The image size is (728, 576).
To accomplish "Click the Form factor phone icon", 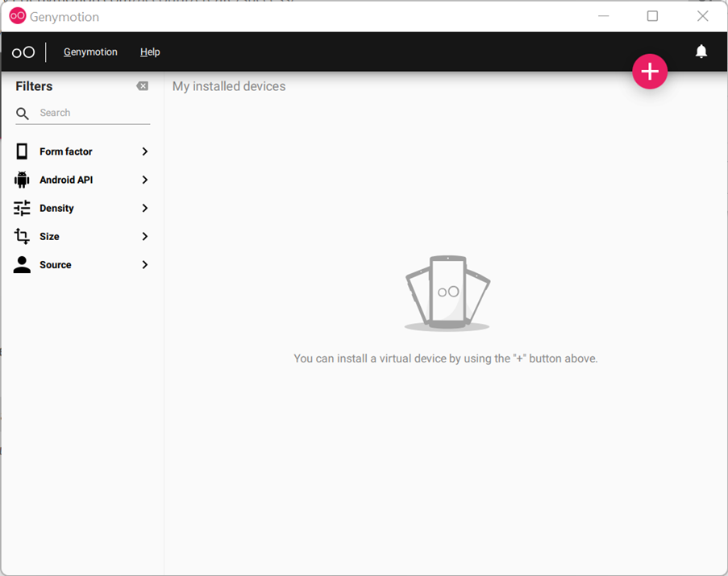I will click(22, 151).
